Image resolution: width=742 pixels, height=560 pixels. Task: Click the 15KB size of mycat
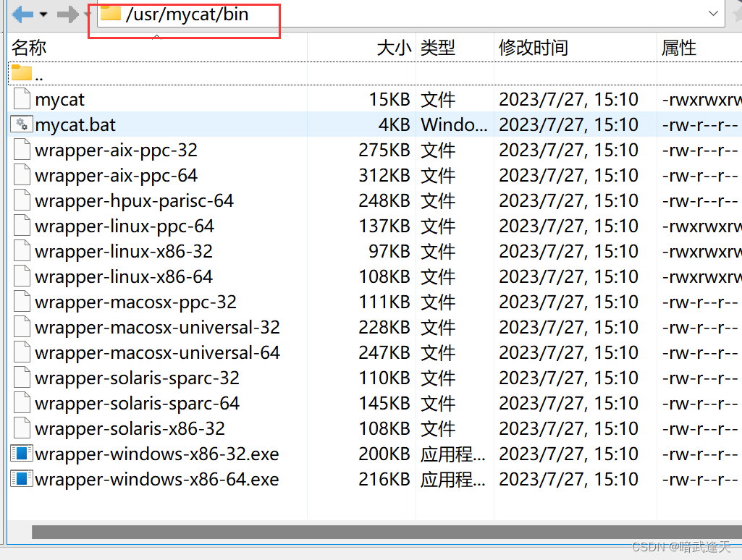pos(389,99)
